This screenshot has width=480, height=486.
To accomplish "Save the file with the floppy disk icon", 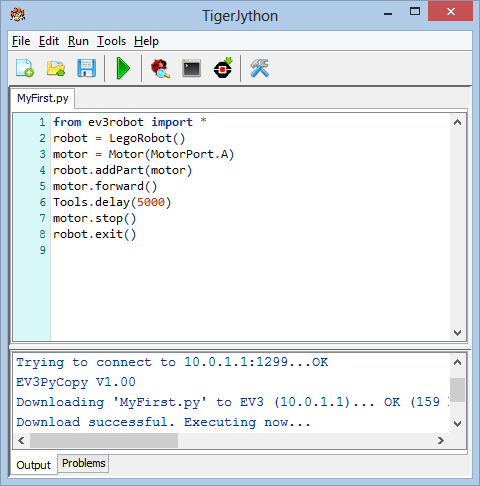I will [x=87, y=68].
